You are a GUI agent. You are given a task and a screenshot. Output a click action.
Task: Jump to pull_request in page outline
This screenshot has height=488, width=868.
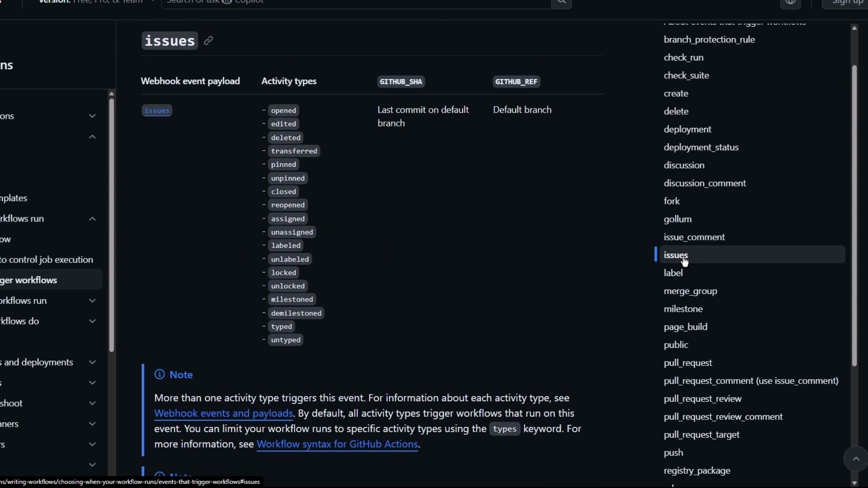coord(688,363)
